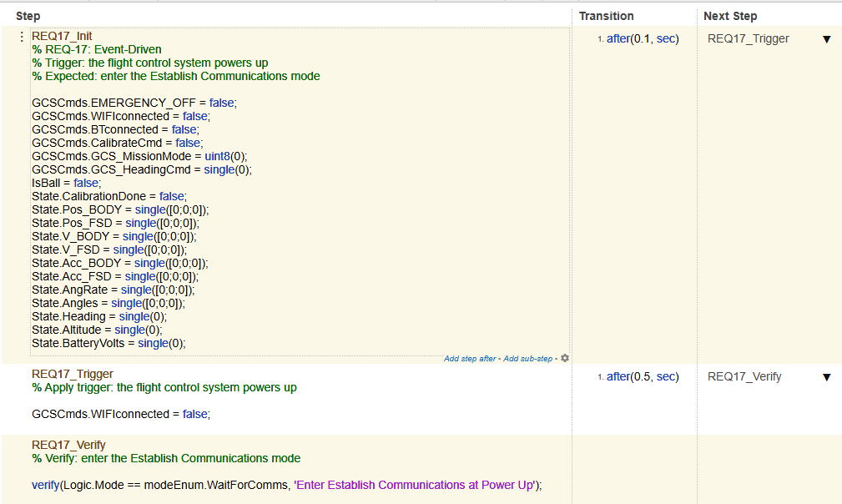Click the line GCSCmds.WIFIconnected = false in REQ17_Init
This screenshot has height=504, width=842.
121,117
